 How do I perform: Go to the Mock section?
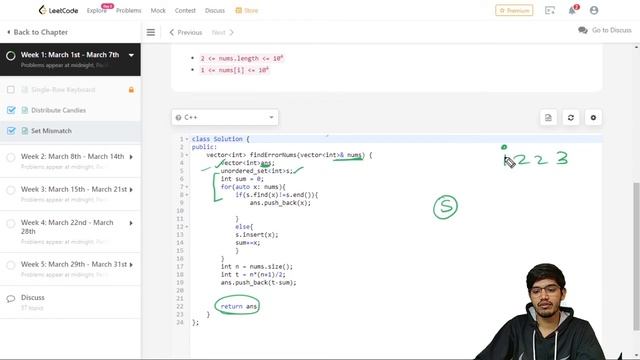pos(158,11)
